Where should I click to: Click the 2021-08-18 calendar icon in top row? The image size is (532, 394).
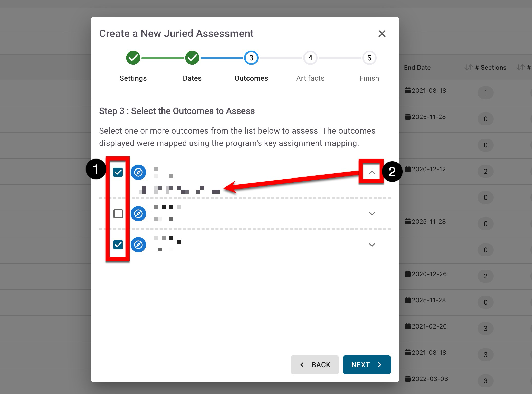click(407, 90)
